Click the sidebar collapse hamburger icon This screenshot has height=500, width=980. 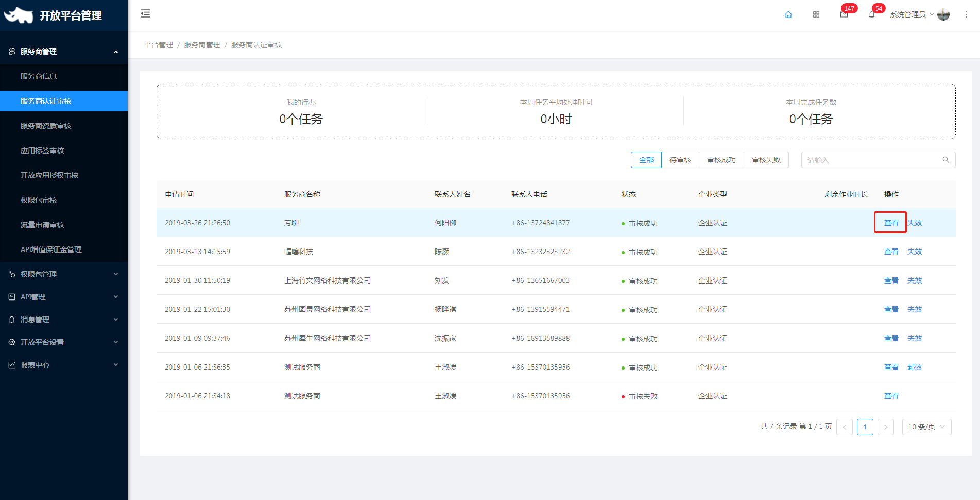pos(145,13)
